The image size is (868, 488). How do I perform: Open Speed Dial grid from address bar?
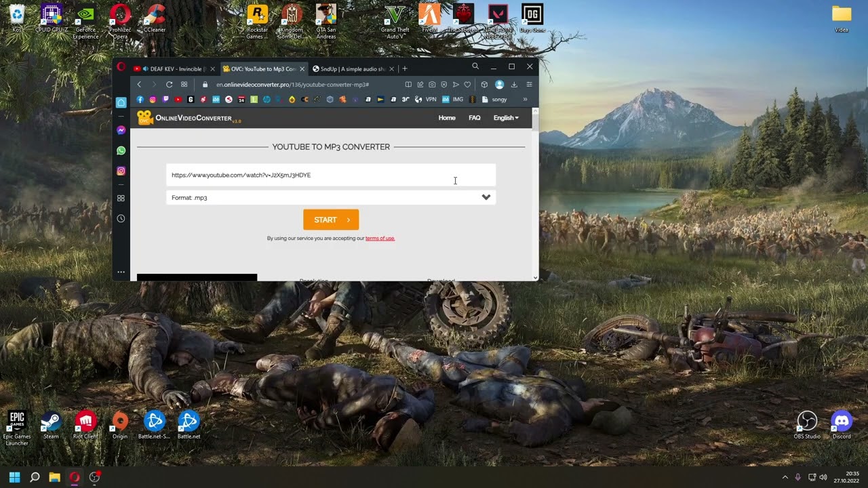click(184, 85)
